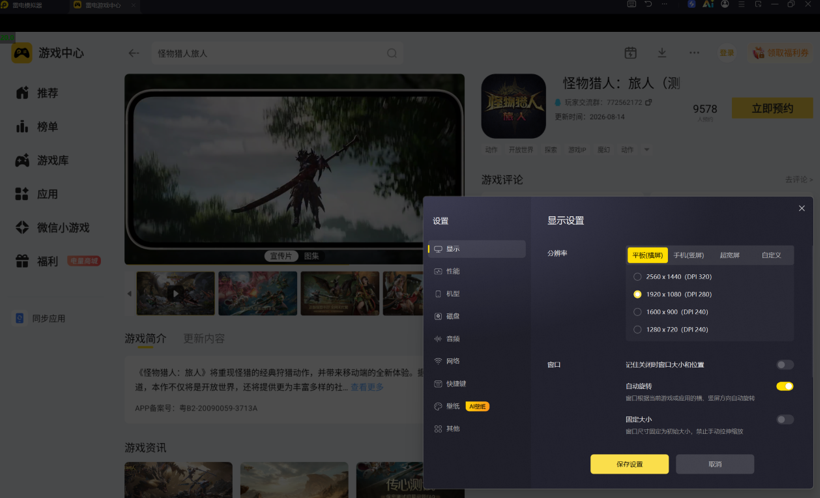
Task: Choose 1280 x 720 (DPI 240) resolution
Action: tap(671, 330)
